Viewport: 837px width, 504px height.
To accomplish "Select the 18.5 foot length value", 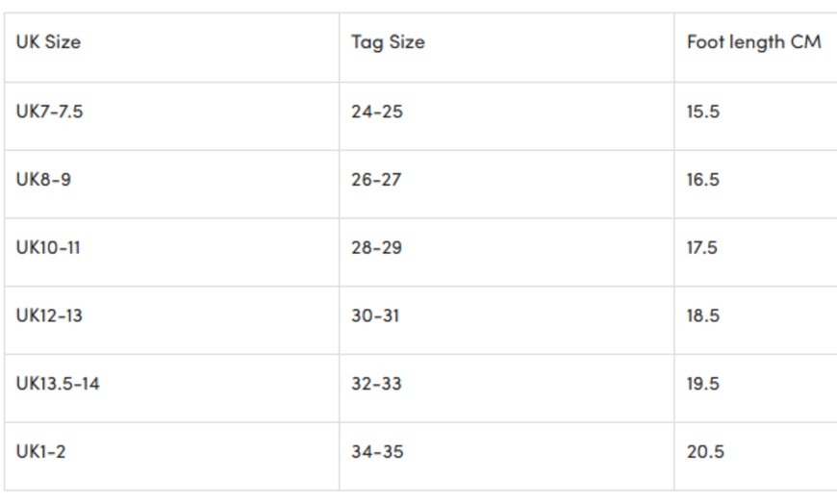I will [703, 315].
